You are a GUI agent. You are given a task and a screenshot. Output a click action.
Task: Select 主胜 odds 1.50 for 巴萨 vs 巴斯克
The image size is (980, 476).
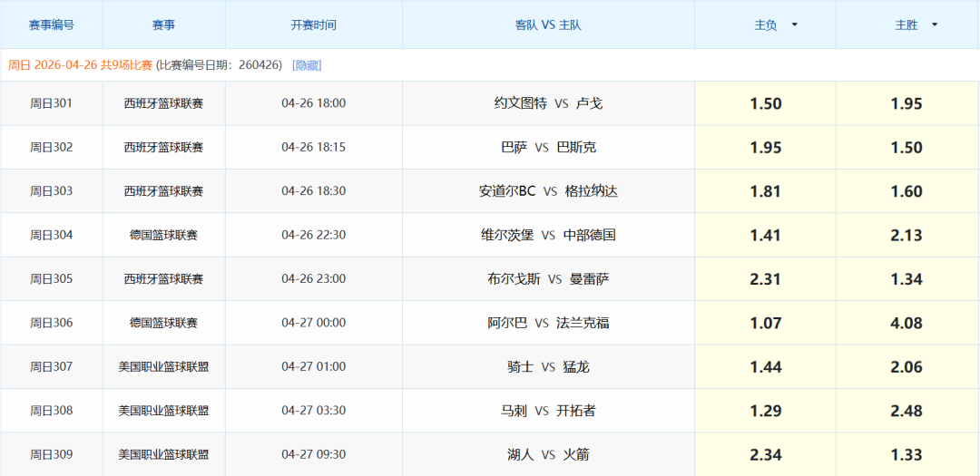click(906, 148)
